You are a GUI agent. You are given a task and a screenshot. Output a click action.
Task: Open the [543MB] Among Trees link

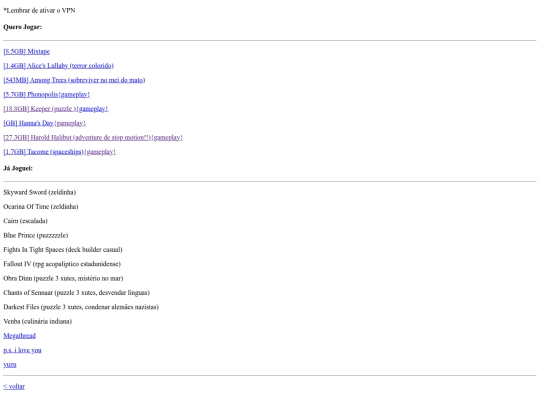[x=74, y=80]
